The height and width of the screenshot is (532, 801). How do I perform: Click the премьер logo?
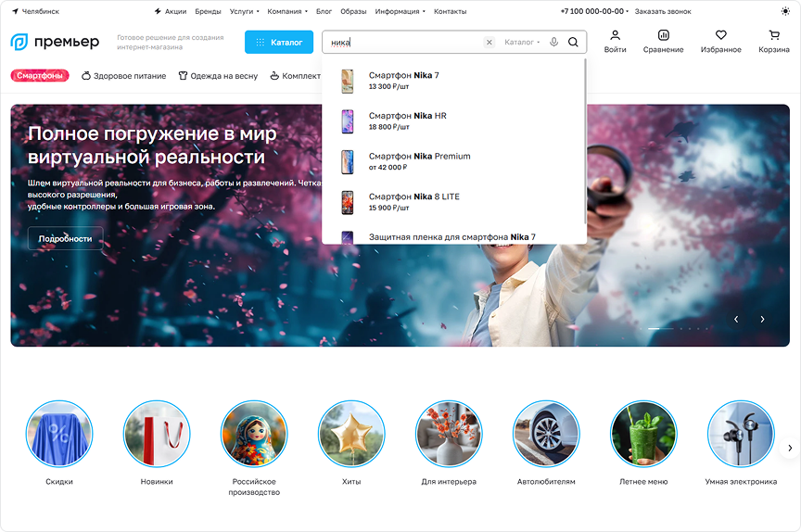[56, 42]
